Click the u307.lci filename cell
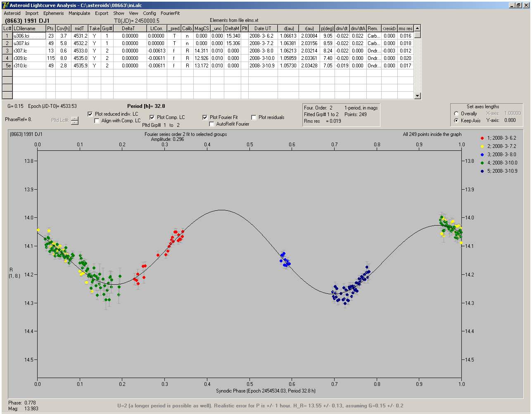 coord(29,43)
